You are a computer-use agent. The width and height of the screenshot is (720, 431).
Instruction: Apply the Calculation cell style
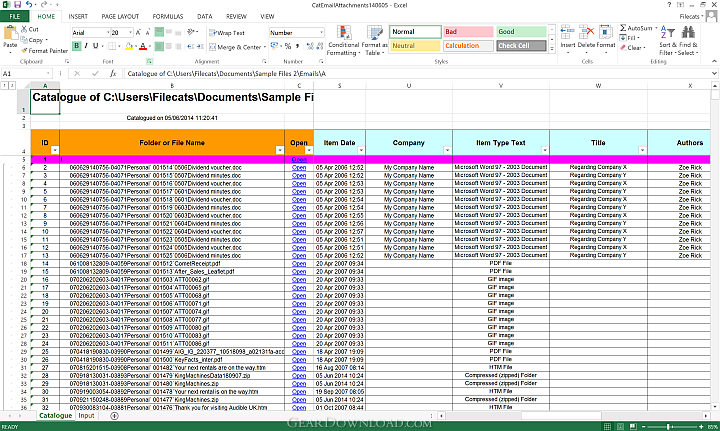click(x=468, y=45)
